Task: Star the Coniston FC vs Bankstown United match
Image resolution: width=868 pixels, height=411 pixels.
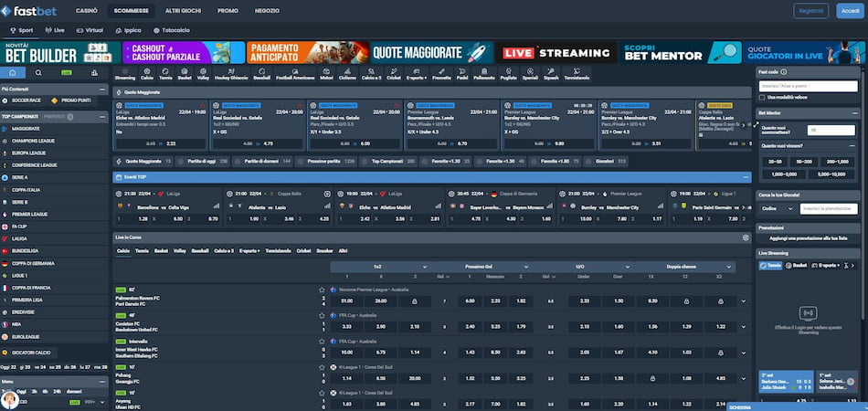Action: tap(322, 315)
